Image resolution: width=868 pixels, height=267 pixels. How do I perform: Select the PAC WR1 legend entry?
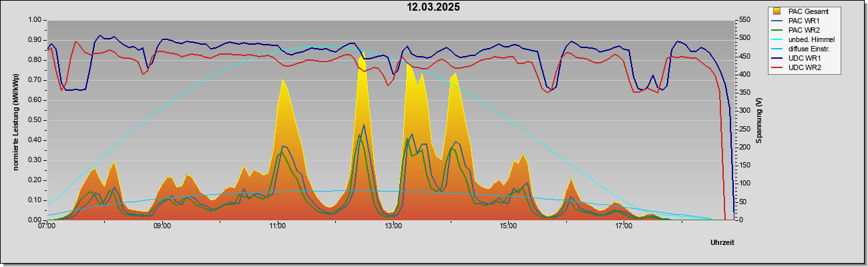click(x=803, y=21)
